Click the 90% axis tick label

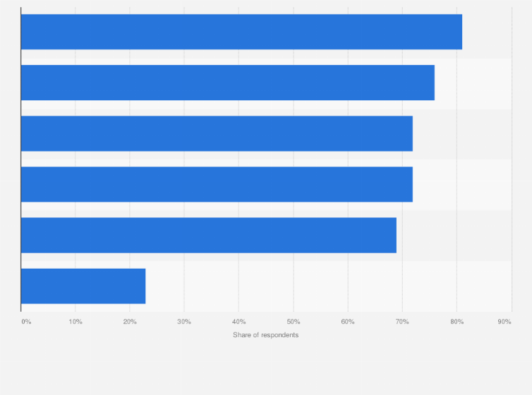504,322
